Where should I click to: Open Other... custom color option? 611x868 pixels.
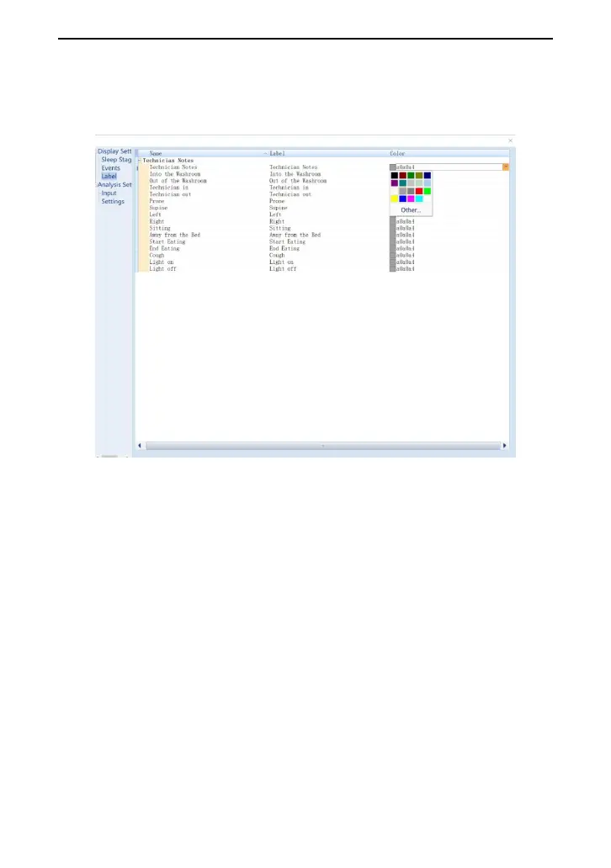point(411,210)
